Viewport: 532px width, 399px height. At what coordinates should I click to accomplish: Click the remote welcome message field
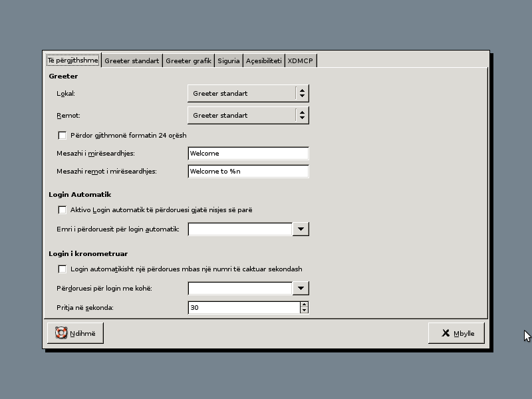pyautogui.click(x=248, y=172)
